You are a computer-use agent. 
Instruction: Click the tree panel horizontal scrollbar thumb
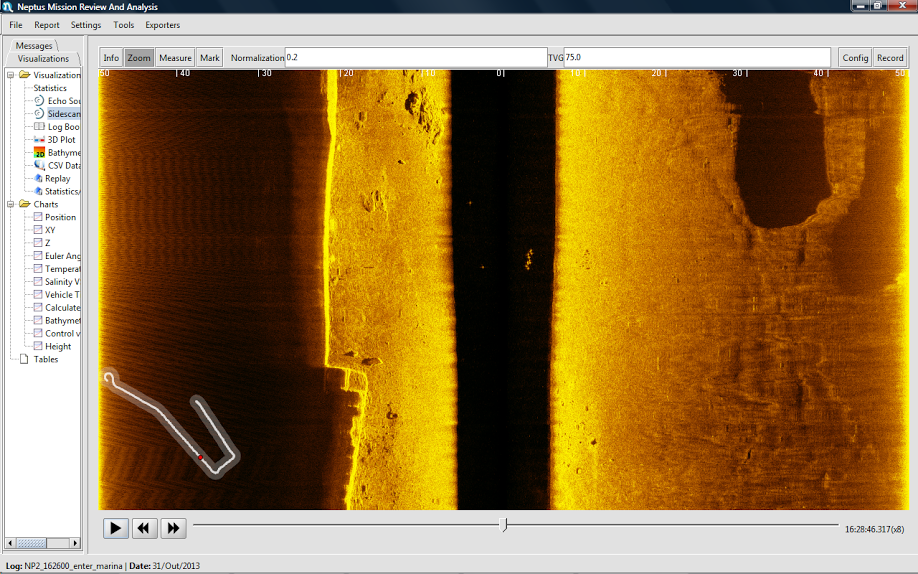pos(31,543)
